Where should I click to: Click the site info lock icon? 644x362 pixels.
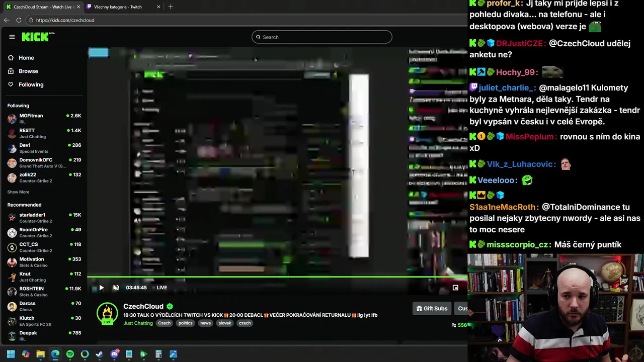click(31, 20)
